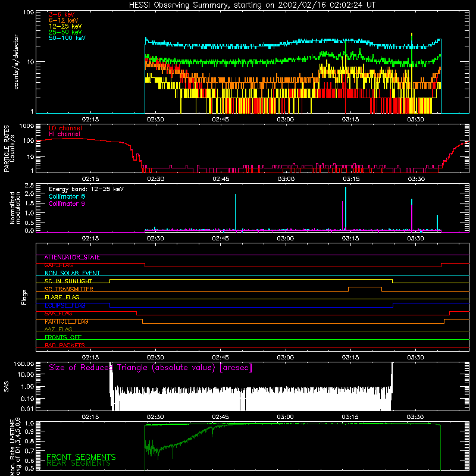Click the FRONTS_OFF flag label
The image size is (476, 476).
click(63, 337)
